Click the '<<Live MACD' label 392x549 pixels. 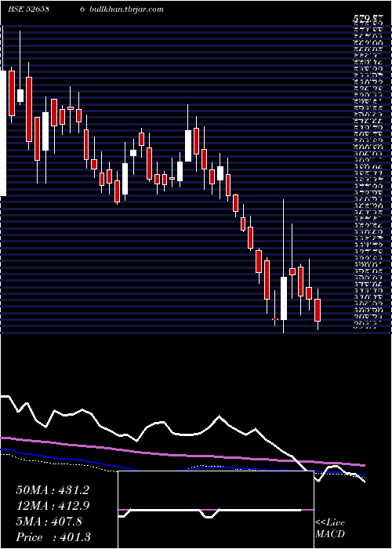coord(330,529)
